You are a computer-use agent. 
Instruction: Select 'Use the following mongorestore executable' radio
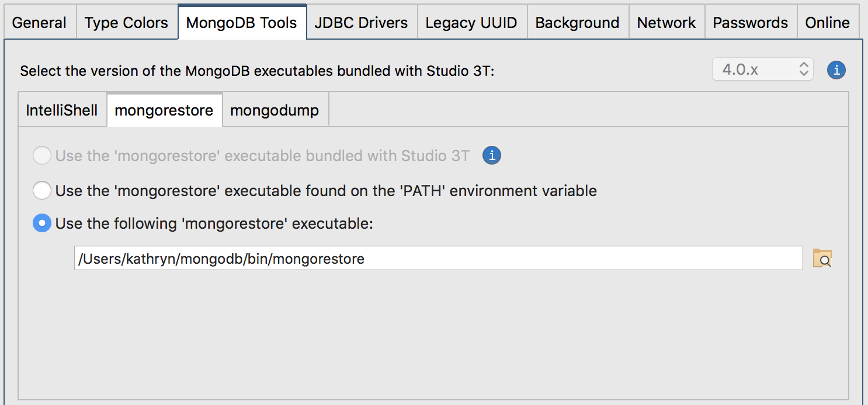click(42, 224)
